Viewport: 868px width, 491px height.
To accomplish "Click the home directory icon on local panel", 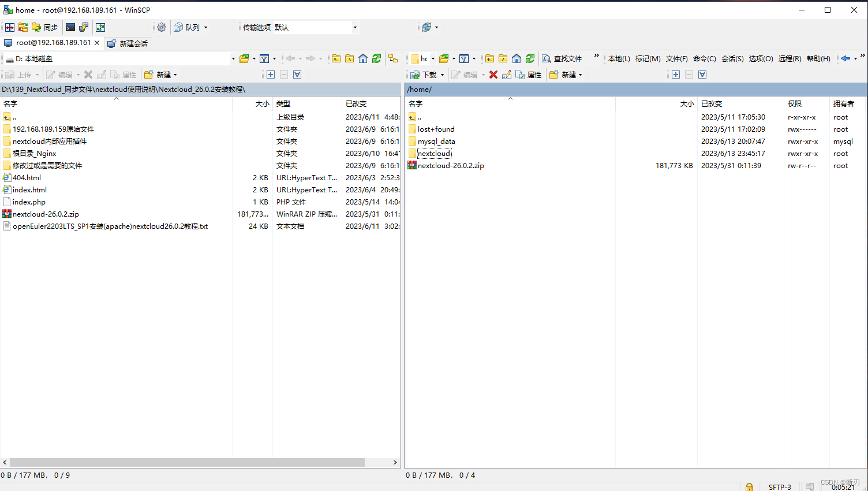I will (363, 58).
